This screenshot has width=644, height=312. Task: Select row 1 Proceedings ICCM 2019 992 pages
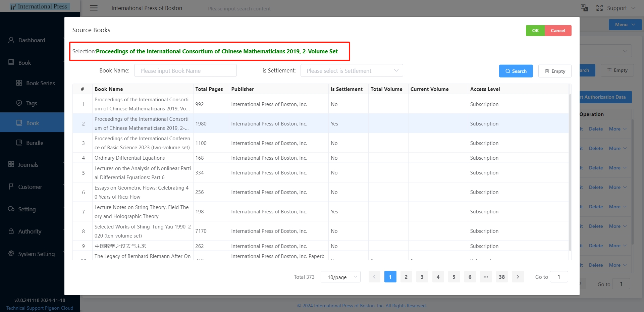(x=321, y=104)
